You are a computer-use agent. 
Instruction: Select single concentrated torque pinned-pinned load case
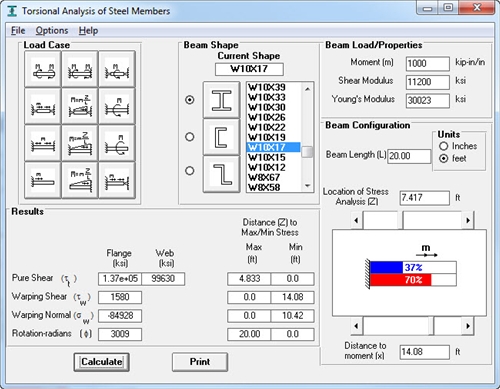tap(117, 69)
